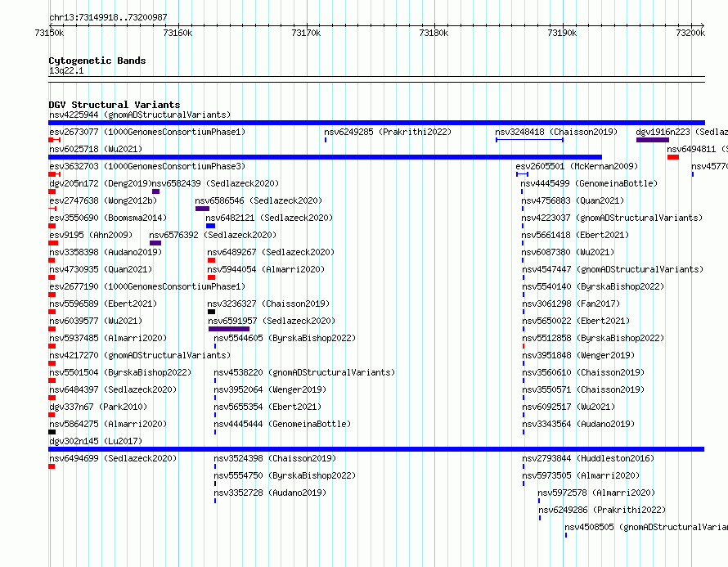
Task: Open nsv6576392 (Sedlazeck2020) label
Action: click(x=213, y=235)
